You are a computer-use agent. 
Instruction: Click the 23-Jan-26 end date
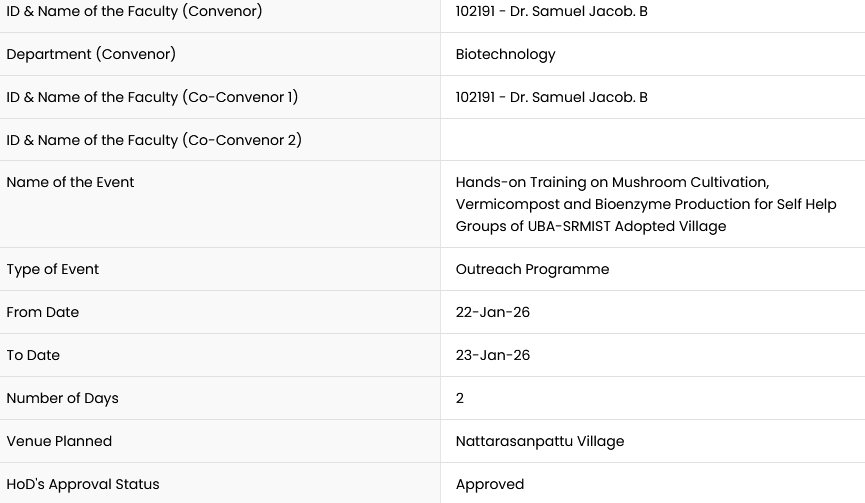492,355
